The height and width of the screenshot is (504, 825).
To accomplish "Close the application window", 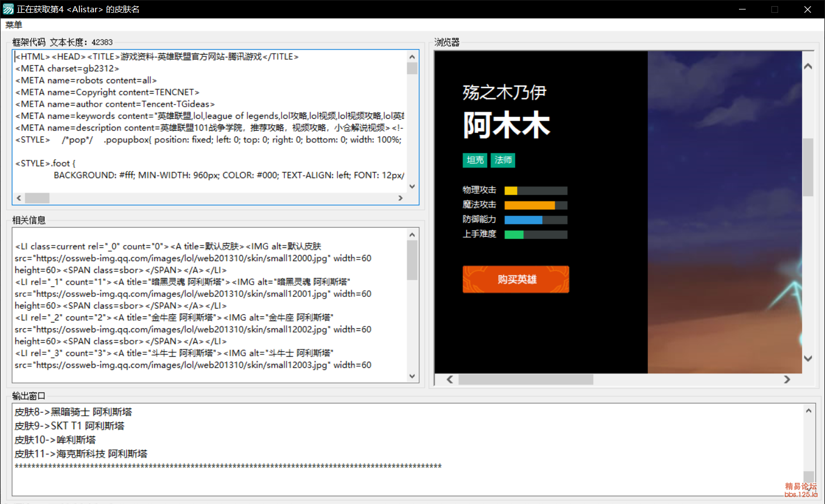I will [x=808, y=9].
